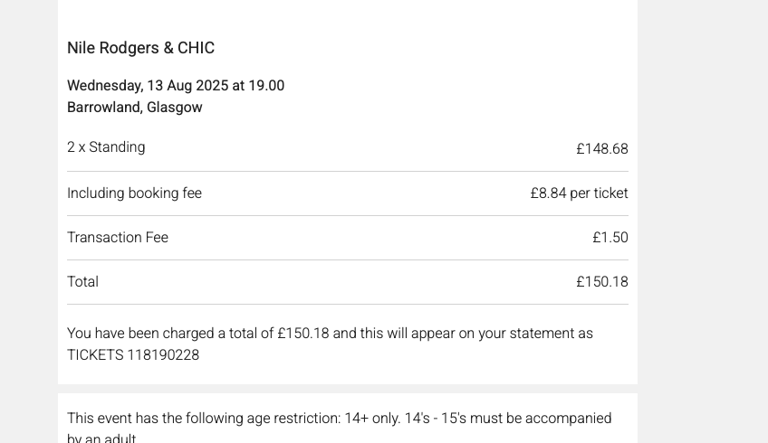Click the 19.00 start time
Image resolution: width=768 pixels, height=443 pixels.
pyautogui.click(x=266, y=85)
